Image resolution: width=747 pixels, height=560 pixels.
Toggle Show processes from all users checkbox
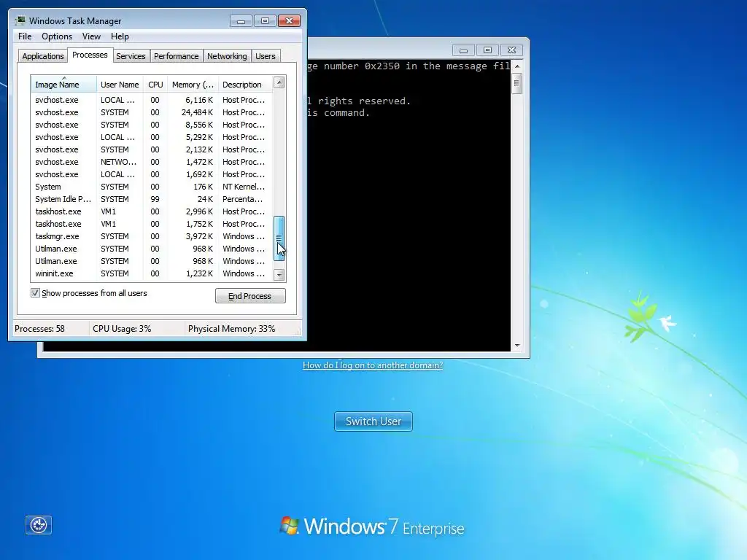click(x=35, y=293)
